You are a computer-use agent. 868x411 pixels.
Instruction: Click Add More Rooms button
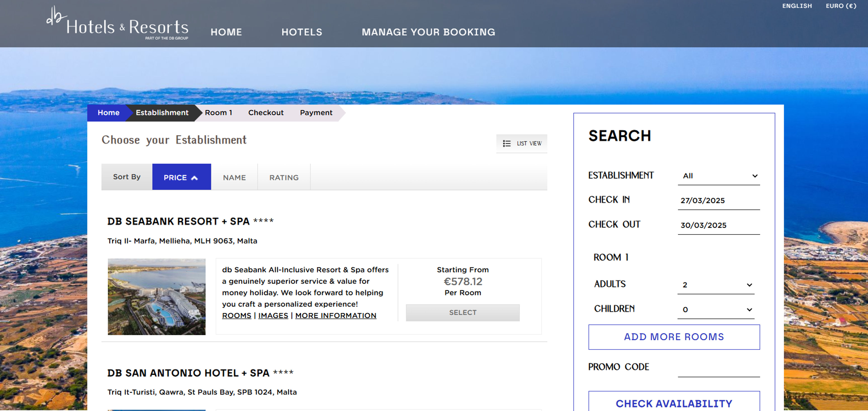coord(674,337)
